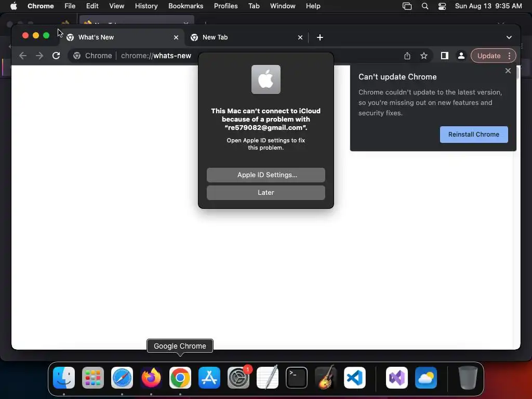Open the Window menu
Viewport: 532px width, 399px height.
283,6
